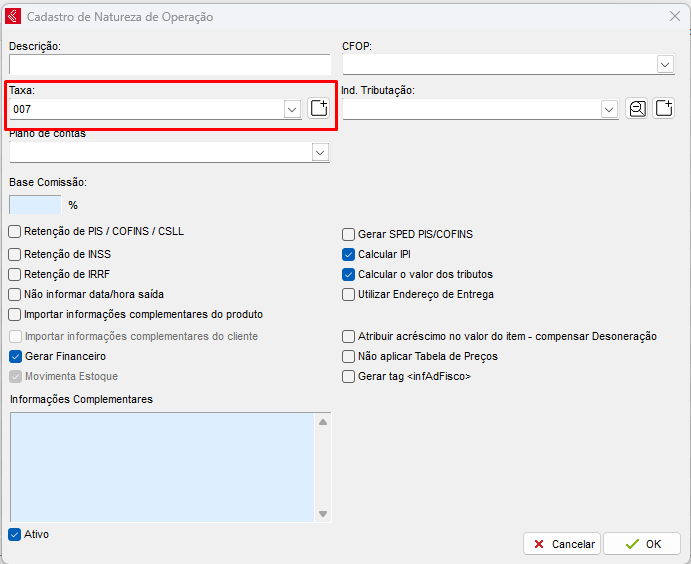Disable the Gerar Financeiro checkbox
This screenshot has width=691, height=564.
15,356
